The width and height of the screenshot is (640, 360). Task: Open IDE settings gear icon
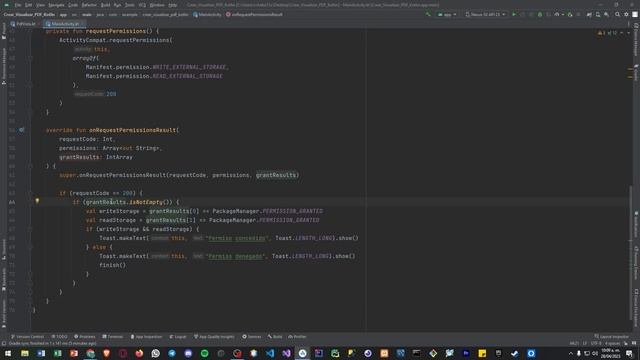click(x=626, y=14)
